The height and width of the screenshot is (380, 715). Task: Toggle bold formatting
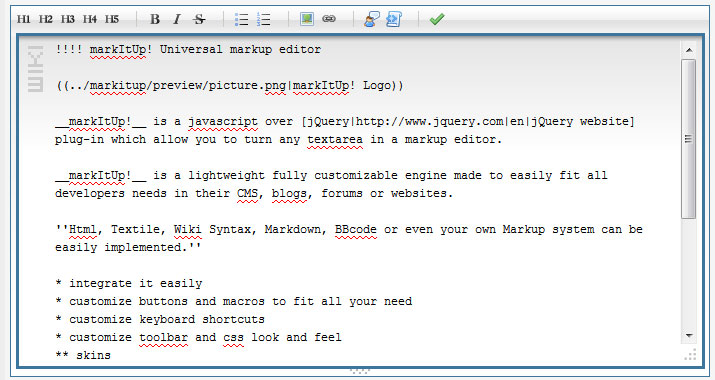pos(155,19)
